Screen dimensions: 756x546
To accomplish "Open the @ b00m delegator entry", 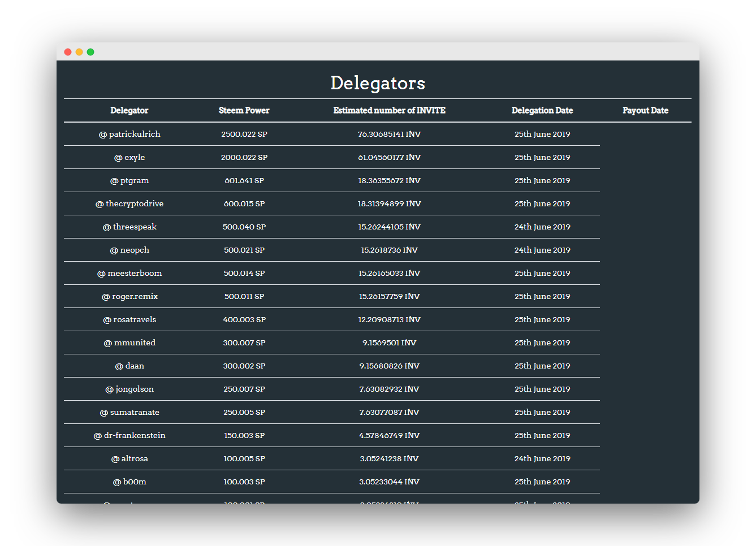I will coord(129,482).
